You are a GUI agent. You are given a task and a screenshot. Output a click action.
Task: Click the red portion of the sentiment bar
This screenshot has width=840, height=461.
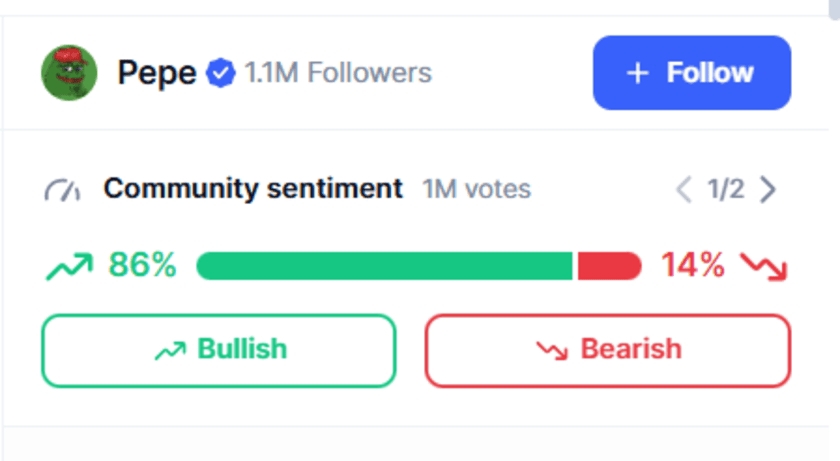pyautogui.click(x=609, y=266)
